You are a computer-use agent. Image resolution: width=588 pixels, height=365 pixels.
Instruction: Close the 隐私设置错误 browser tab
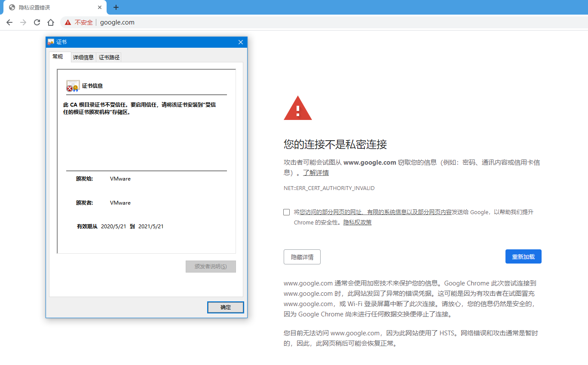tap(100, 7)
